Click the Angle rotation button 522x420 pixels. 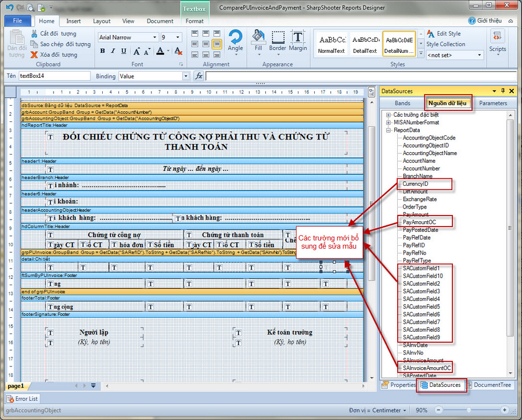[235, 41]
